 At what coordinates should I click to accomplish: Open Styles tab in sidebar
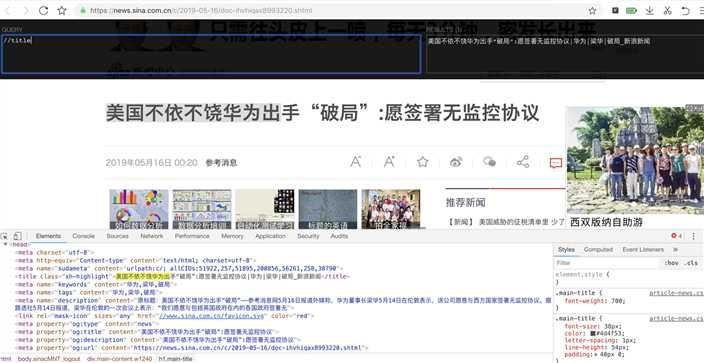(566, 250)
